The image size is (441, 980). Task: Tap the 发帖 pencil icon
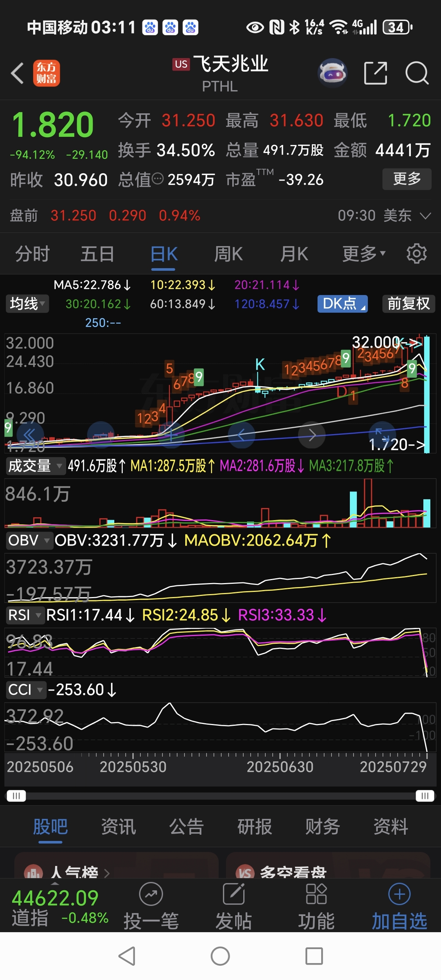(x=233, y=894)
